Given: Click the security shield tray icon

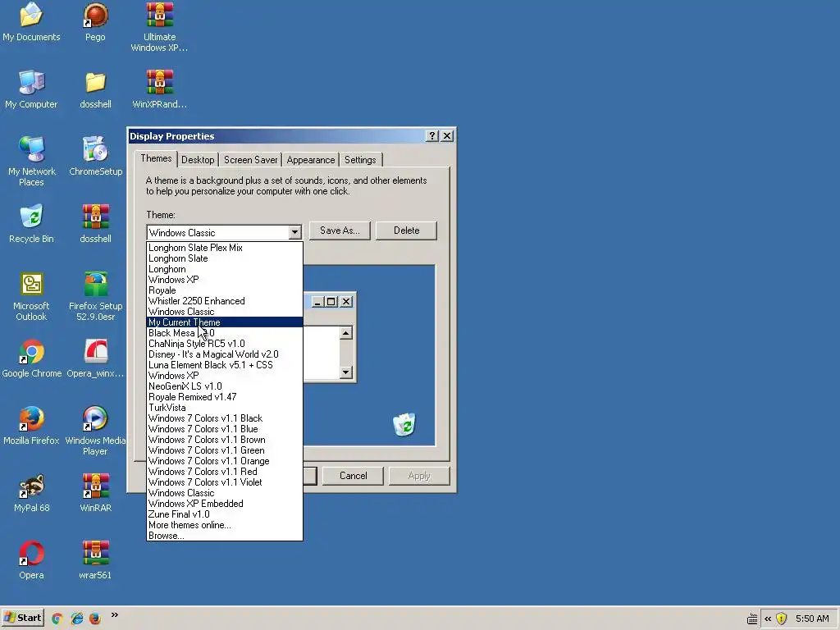Looking at the screenshot, I should tap(782, 619).
